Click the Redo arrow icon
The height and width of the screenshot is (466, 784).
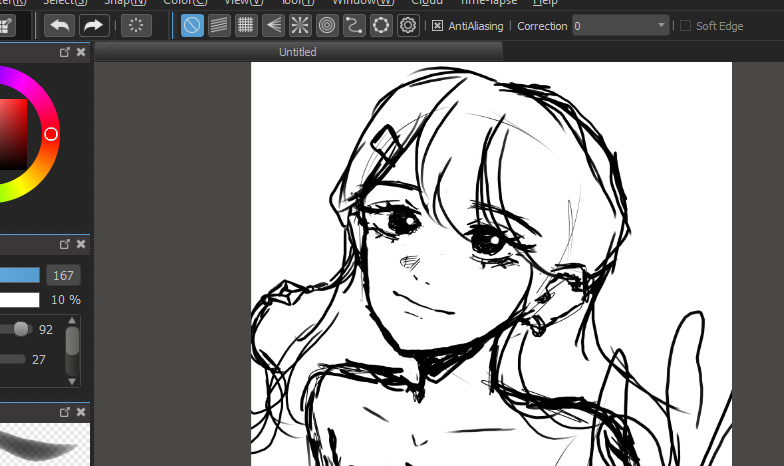[x=94, y=26]
